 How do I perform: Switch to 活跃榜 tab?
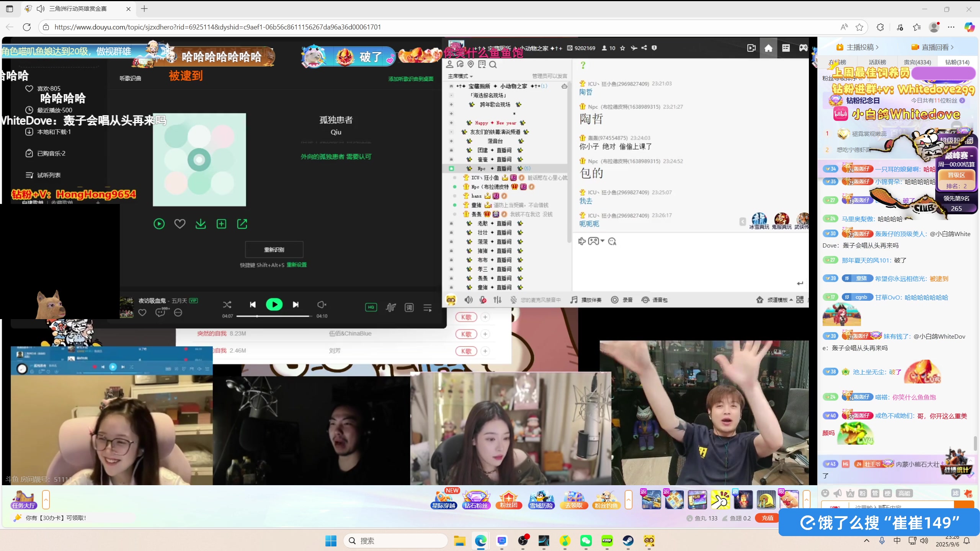pos(877,62)
